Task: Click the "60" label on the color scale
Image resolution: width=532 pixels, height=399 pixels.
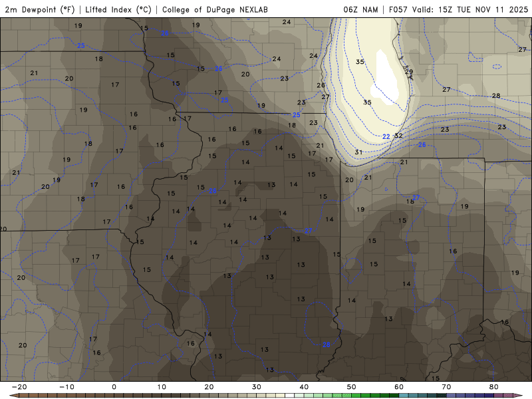Action: [399, 387]
